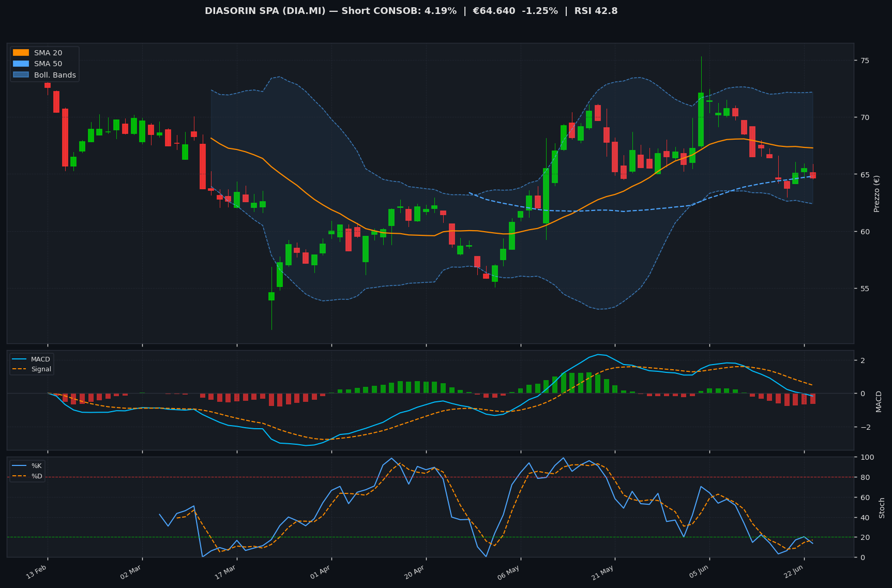Click the Boll. Bands legend swatch
This screenshot has width=892, height=588.
point(21,75)
